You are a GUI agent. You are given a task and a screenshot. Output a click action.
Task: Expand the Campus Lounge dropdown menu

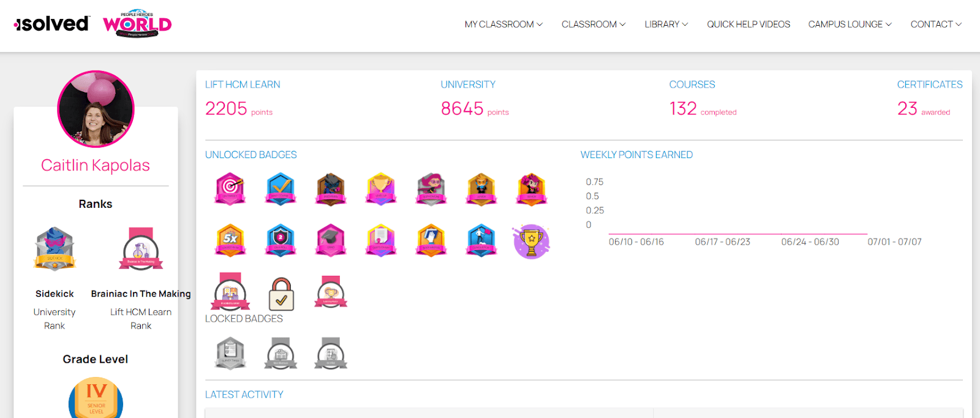click(x=850, y=25)
